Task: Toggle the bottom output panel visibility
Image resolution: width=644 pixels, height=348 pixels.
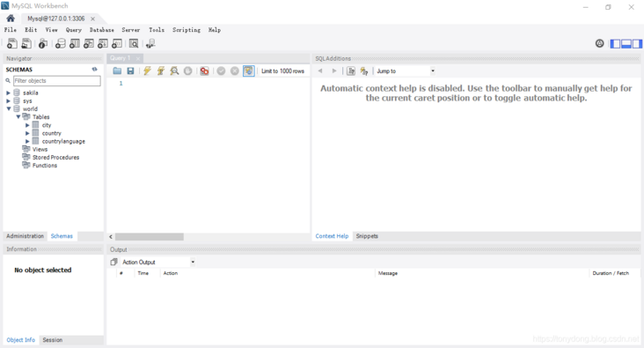Action: tap(626, 43)
